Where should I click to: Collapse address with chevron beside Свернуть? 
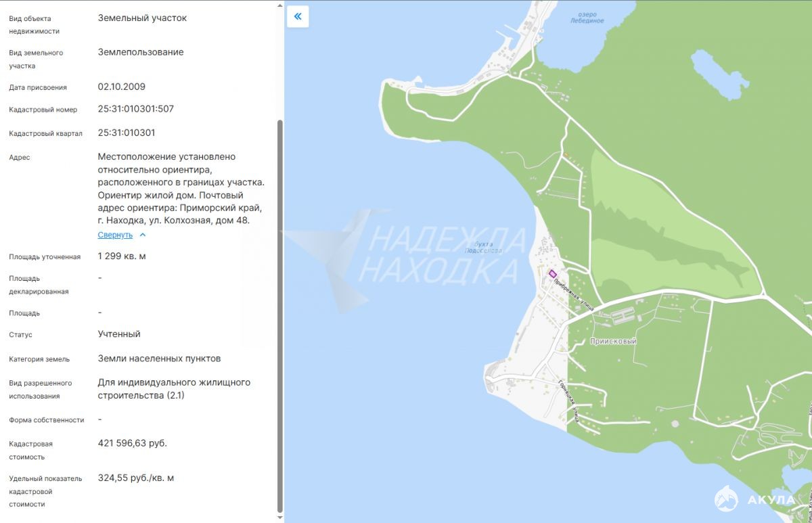click(143, 235)
